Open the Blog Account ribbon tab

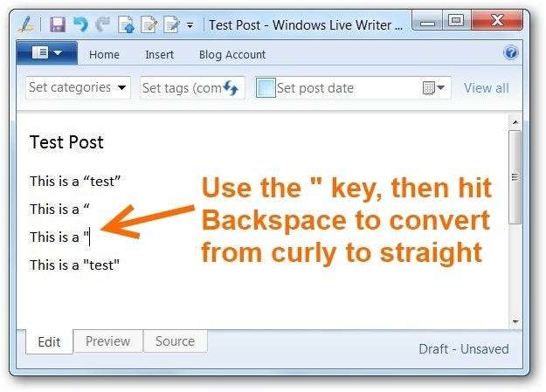[232, 55]
